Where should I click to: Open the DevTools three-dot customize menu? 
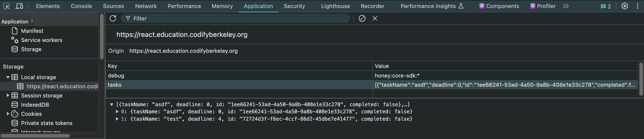[637, 6]
